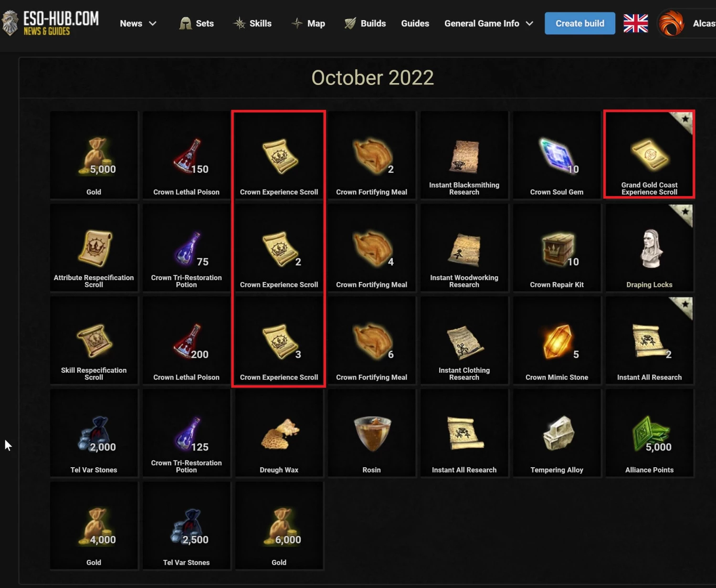
Task: Expand the General Game Info dropdown
Action: [x=489, y=23]
